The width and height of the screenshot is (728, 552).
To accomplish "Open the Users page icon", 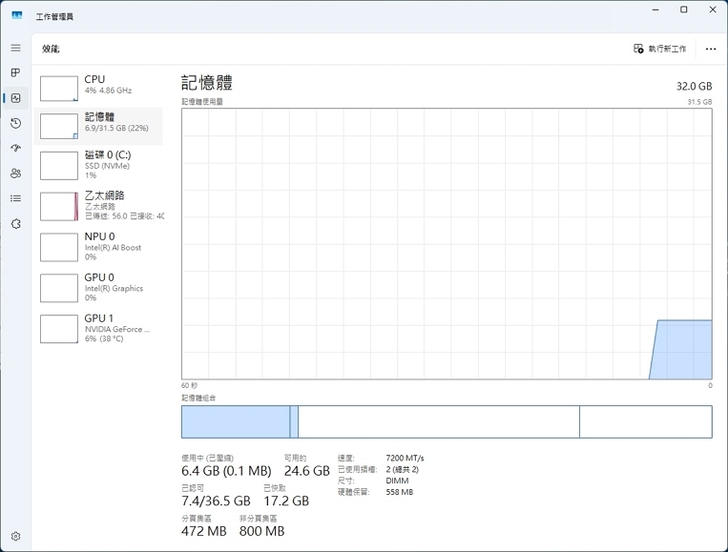I will tap(15, 173).
